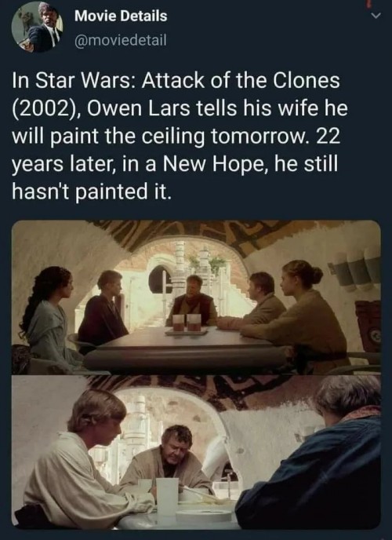This screenshot has width=392, height=540.
Task: Open the bottom dinner scene movie still
Action: (x=196, y=452)
